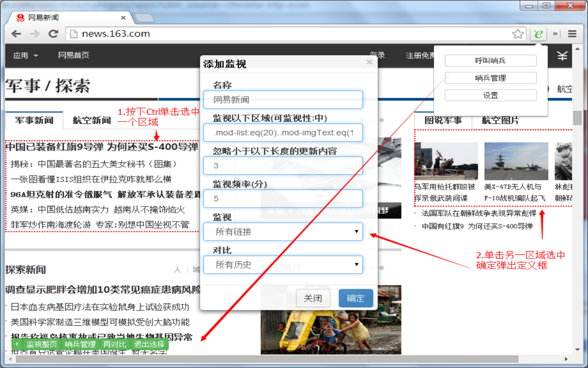Click the browser forward arrow
The height and width of the screenshot is (368, 588).
[35, 34]
